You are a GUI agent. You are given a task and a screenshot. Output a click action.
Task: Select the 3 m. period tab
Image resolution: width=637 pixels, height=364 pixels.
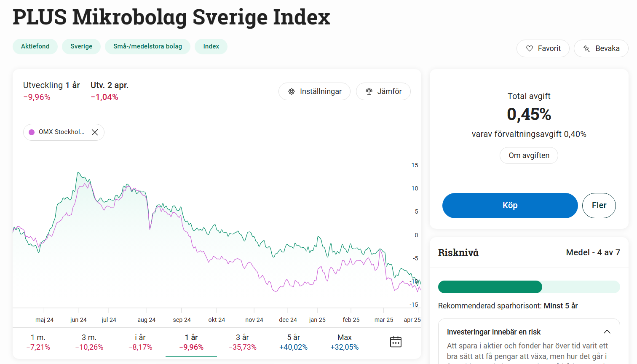pos(89,342)
